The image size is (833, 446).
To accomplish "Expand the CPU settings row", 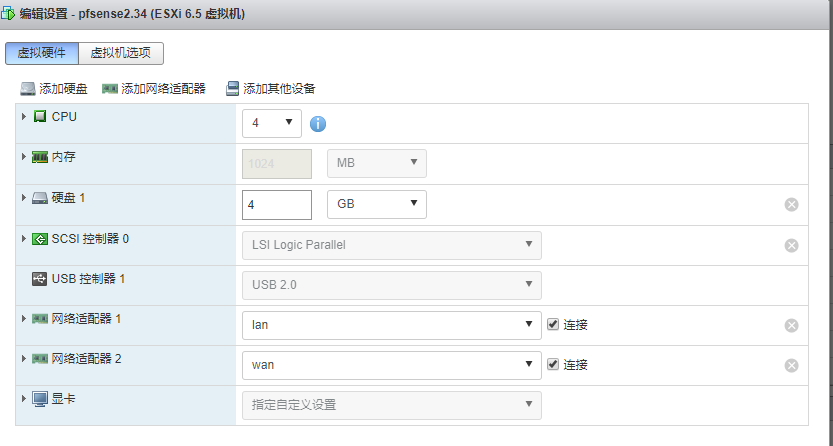I will click(24, 117).
